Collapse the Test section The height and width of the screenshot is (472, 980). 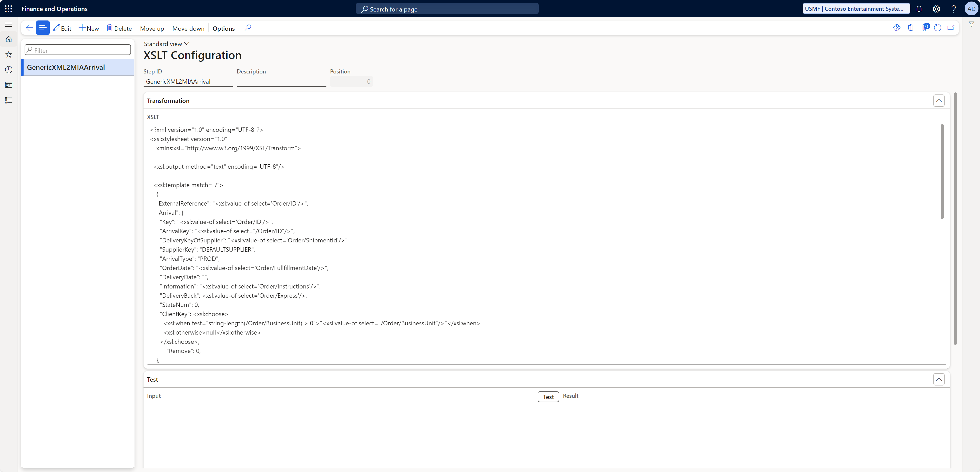938,379
